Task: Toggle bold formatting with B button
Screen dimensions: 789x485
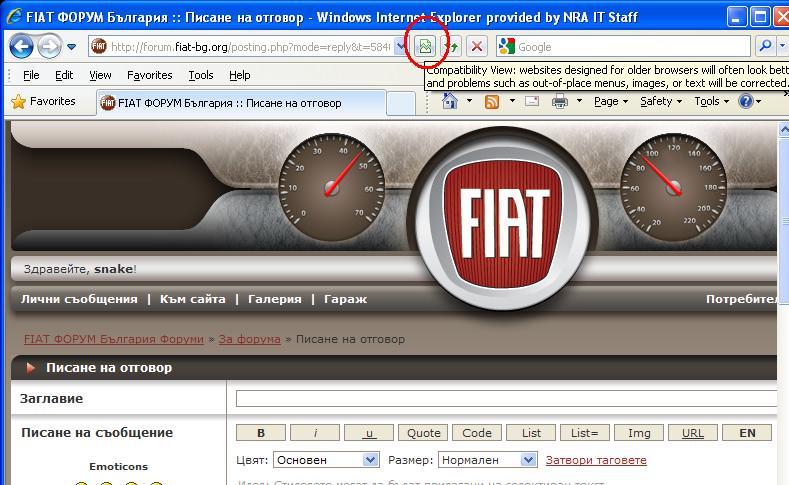Action: pyautogui.click(x=261, y=433)
